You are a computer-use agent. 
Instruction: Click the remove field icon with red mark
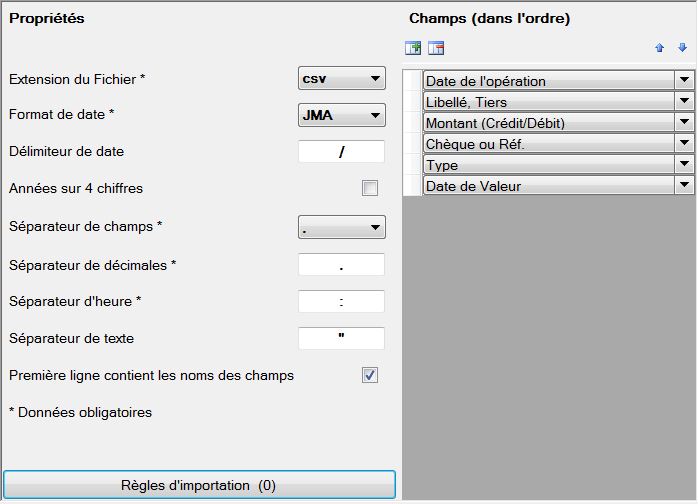[x=436, y=48]
